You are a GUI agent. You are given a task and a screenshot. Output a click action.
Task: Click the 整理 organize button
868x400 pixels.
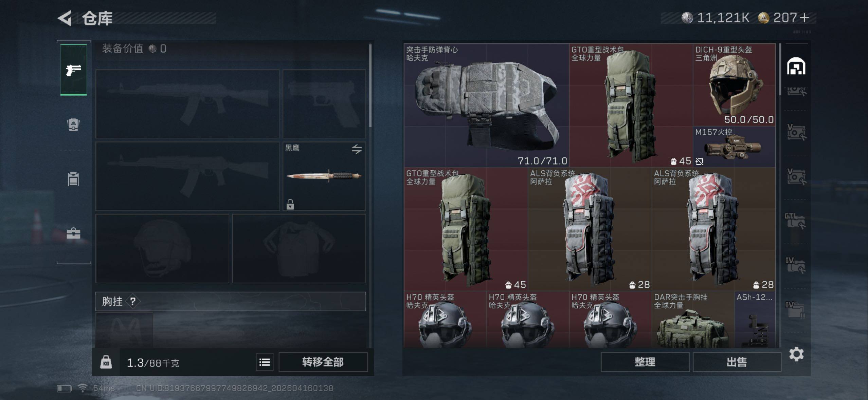click(x=645, y=362)
